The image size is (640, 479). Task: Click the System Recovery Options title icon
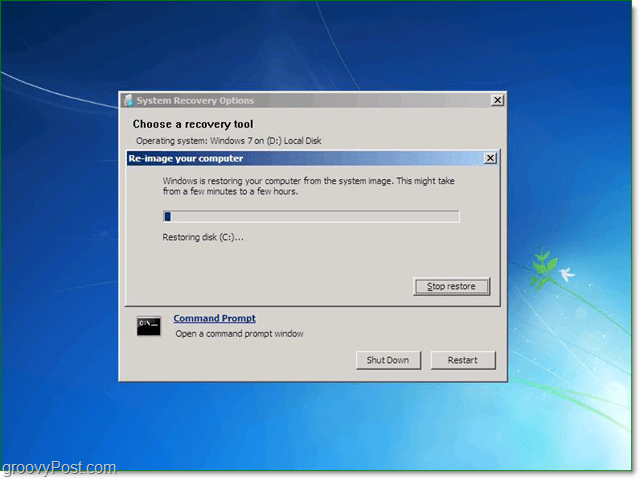129,100
